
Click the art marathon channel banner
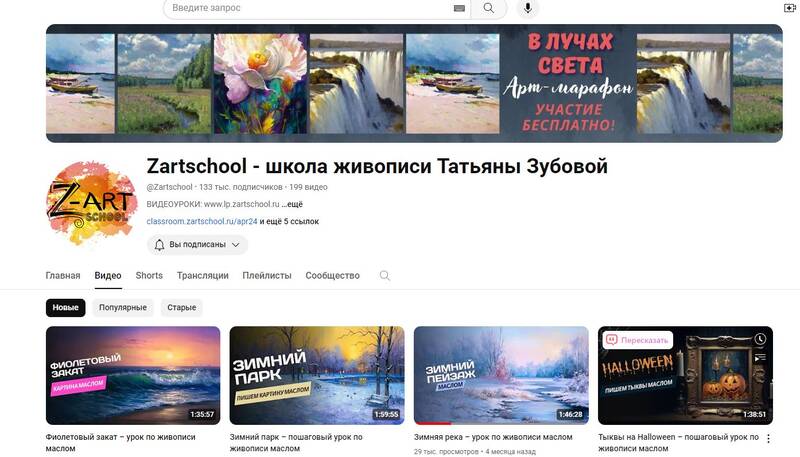pyautogui.click(x=414, y=83)
